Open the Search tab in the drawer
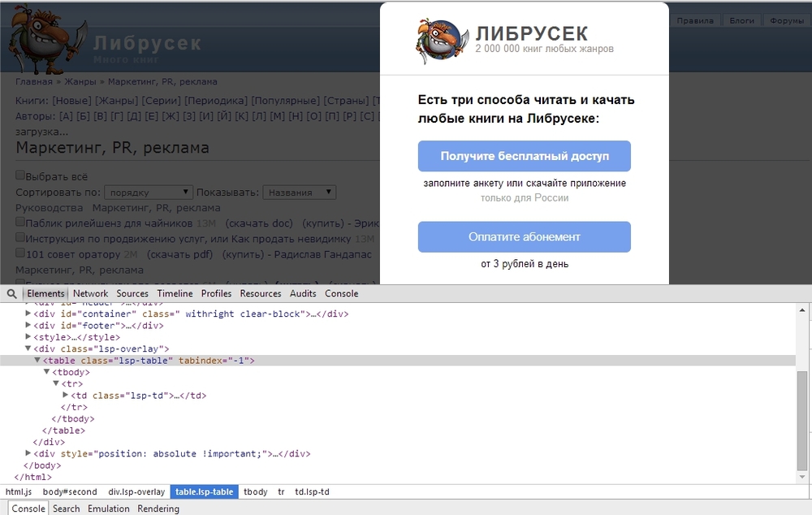Screen dimensions: 812x515 click(x=67, y=509)
